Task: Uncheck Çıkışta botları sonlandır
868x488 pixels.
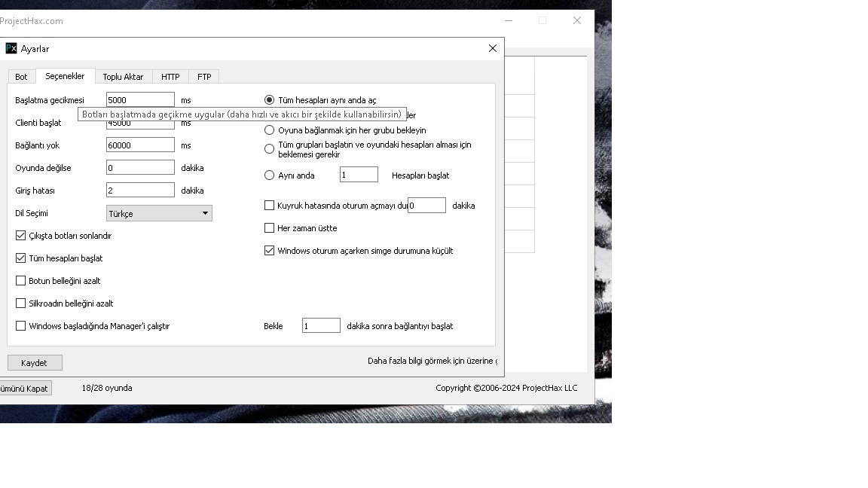Action: coord(20,235)
